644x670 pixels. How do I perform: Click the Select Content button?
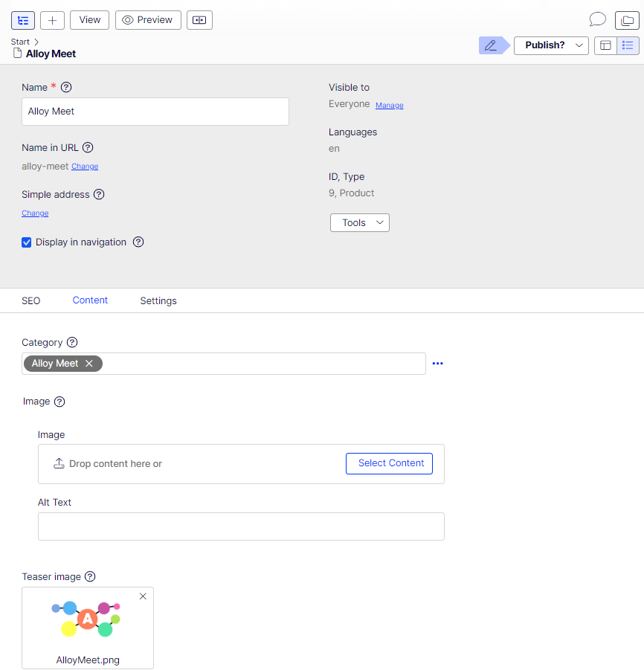click(x=389, y=463)
